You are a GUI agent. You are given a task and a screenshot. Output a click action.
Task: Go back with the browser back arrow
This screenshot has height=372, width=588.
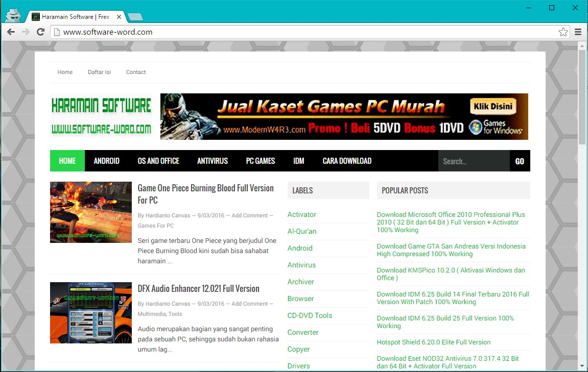(11, 32)
